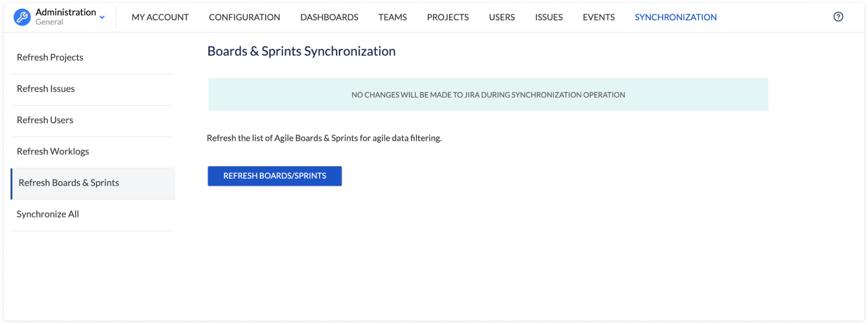Select the Refresh Users sidebar item

(x=45, y=120)
